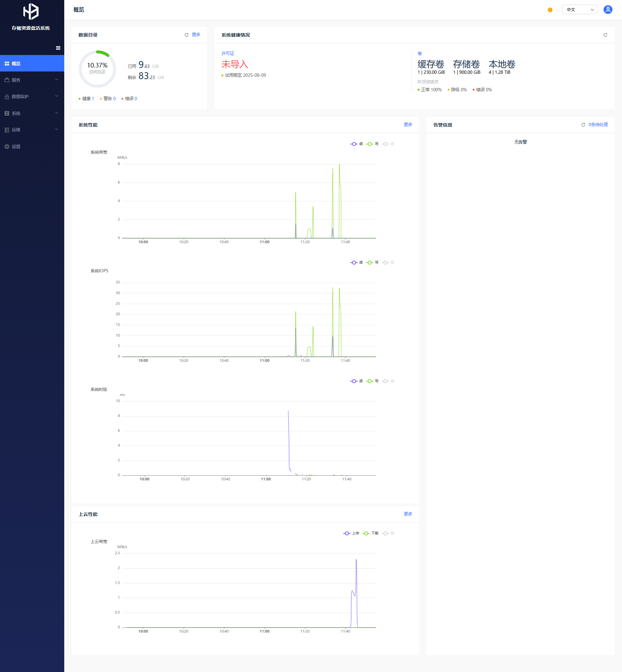This screenshot has height=672, width=622.
Task: Click the 系统 table icon in sidebar
Action: (x=7, y=113)
